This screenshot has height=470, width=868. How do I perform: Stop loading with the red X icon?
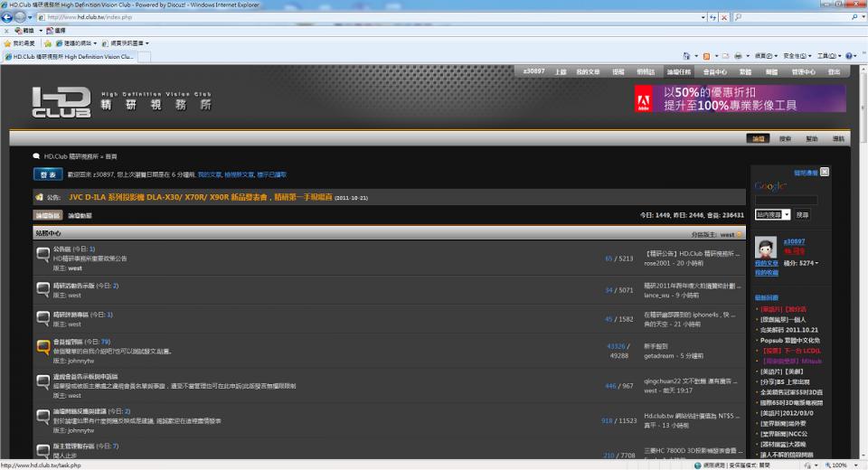pyautogui.click(x=723, y=17)
